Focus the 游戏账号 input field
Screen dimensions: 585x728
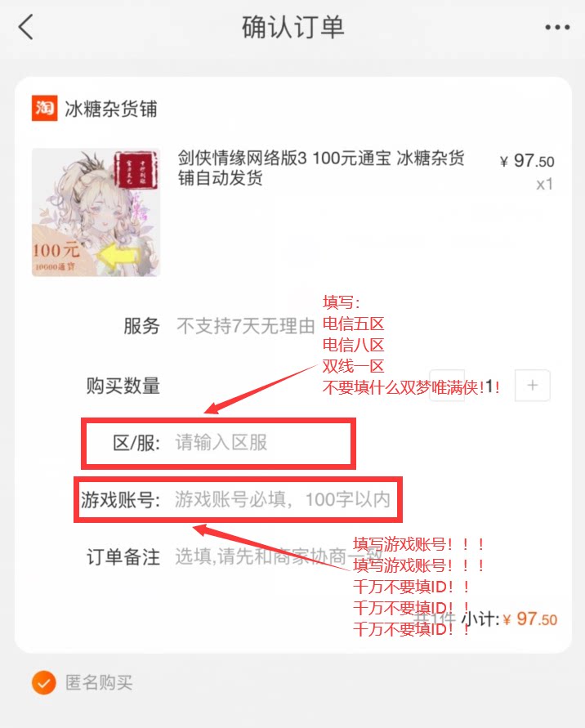click(x=282, y=499)
